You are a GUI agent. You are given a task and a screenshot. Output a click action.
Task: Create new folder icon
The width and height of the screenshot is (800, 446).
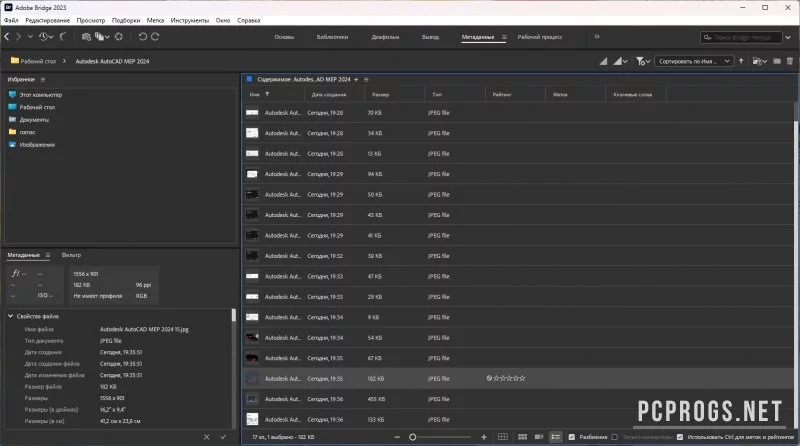click(777, 61)
